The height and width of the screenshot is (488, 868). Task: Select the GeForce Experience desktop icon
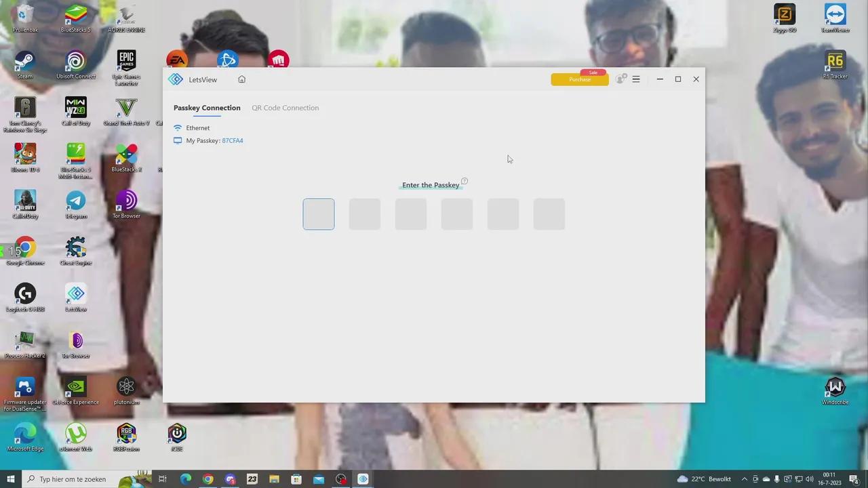tap(75, 391)
